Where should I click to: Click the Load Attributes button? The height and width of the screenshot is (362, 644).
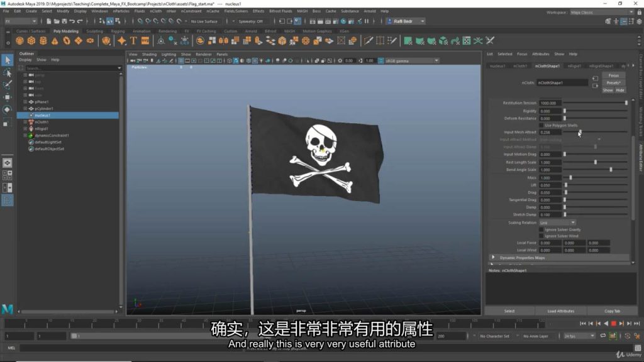click(560, 311)
